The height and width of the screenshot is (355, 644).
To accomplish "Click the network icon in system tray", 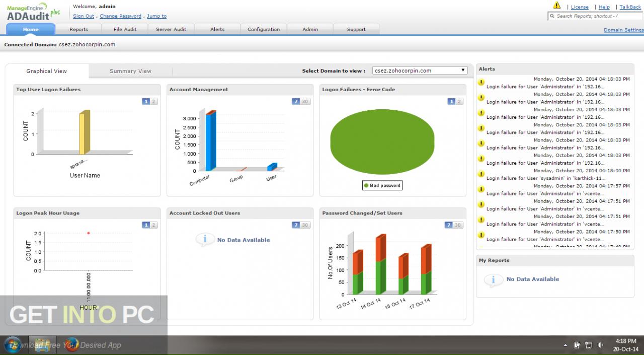I will click(589, 345).
